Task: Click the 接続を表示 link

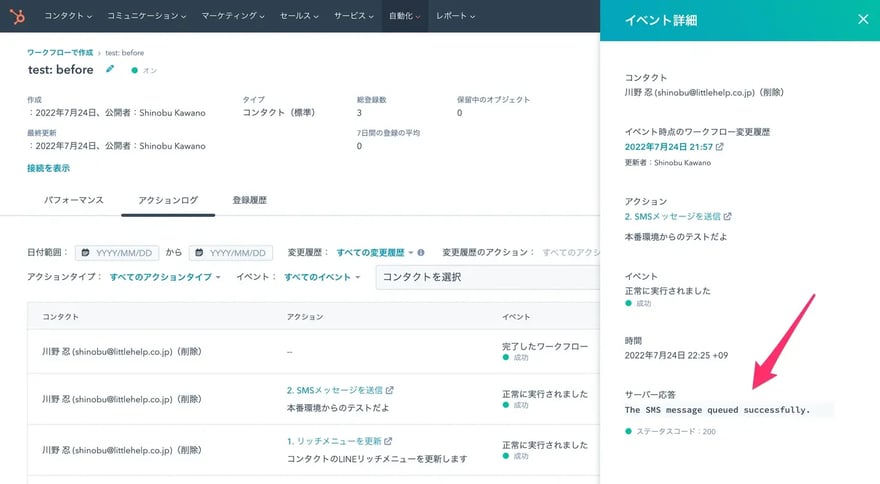Action: click(x=48, y=168)
